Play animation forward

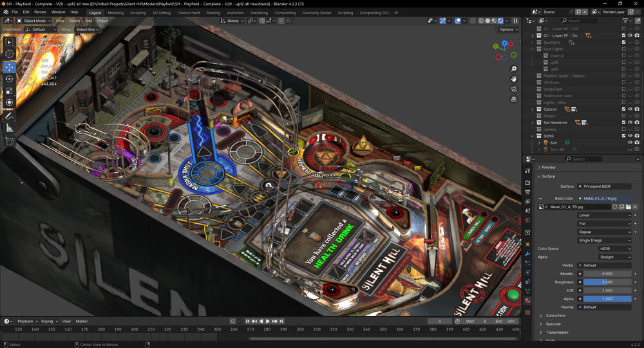tap(268, 322)
